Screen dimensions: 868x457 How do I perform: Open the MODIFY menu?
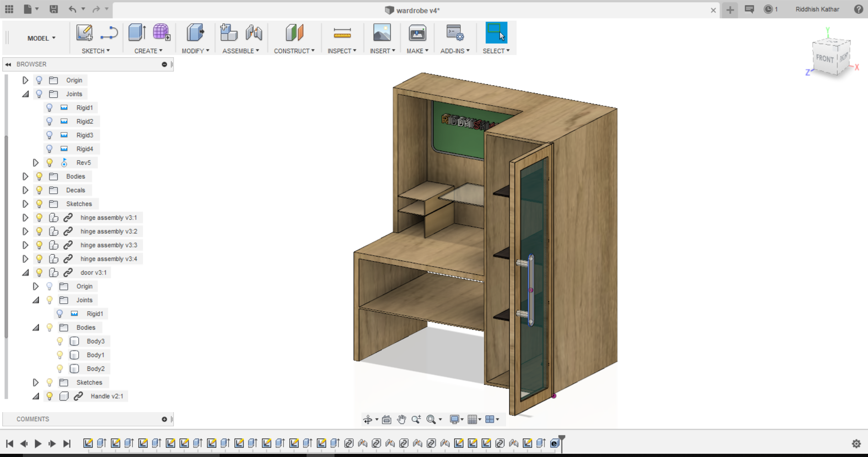click(195, 51)
